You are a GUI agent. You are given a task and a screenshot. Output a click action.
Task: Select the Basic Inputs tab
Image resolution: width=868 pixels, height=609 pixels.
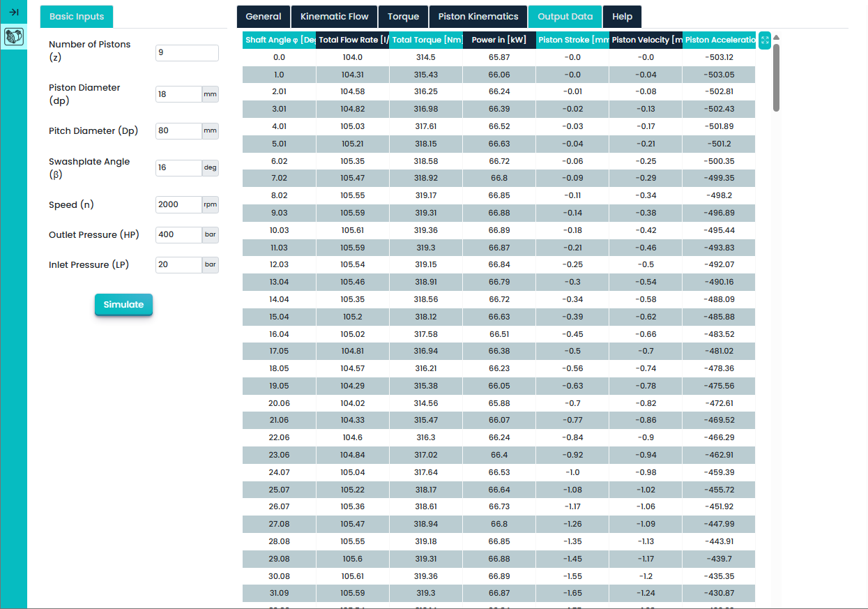pyautogui.click(x=77, y=17)
